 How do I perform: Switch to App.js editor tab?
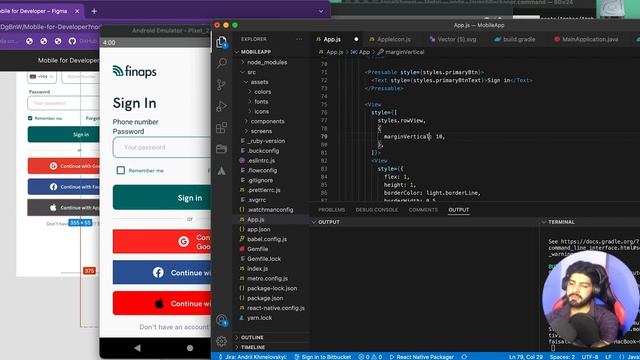point(332,39)
